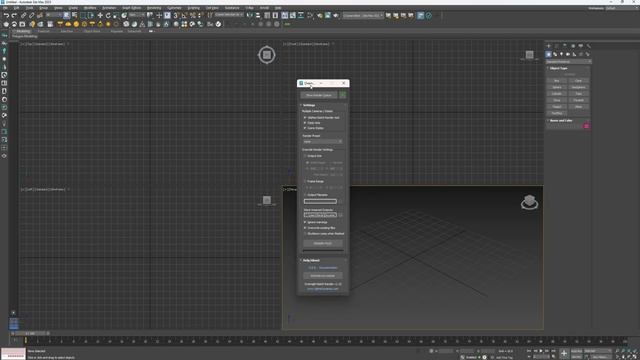Click the pink object color swatch
640x360 pixels.
click(586, 126)
